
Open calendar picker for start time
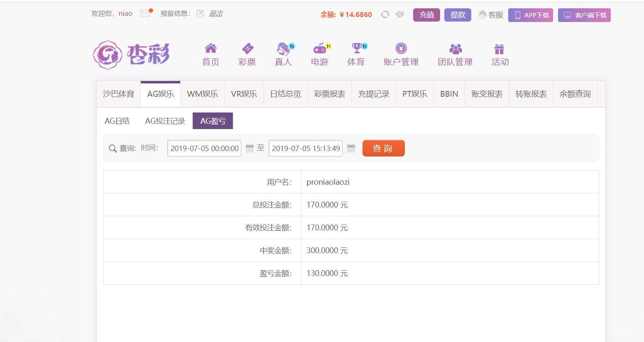250,148
